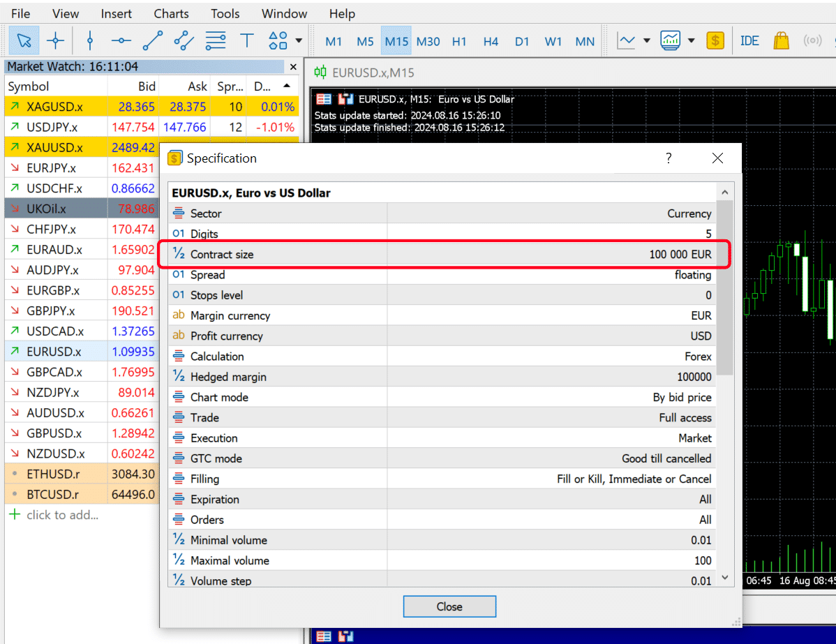Screen dimensions: 836x644
Task: Switch chart to H4 timeframe
Action: click(491, 41)
